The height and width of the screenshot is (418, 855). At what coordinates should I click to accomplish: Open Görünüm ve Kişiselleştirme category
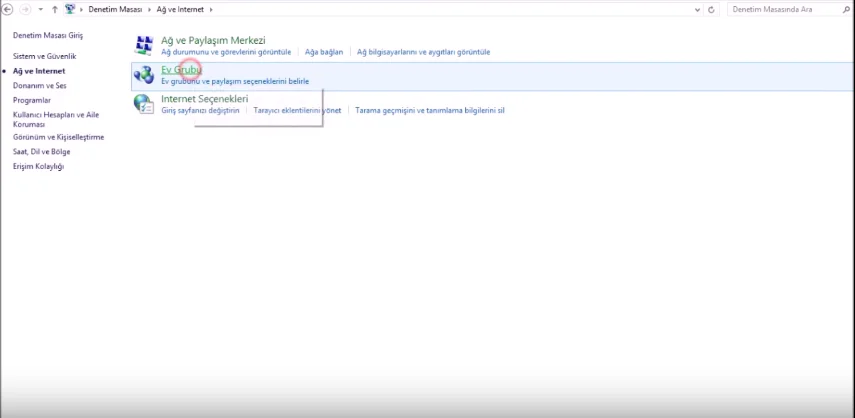click(58, 137)
